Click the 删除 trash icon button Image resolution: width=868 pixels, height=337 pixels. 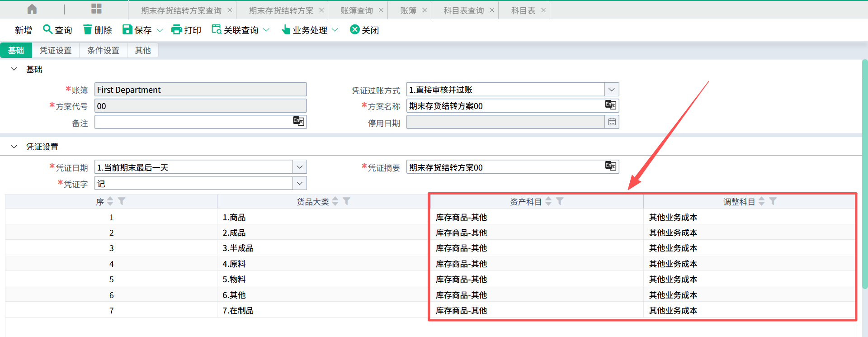88,30
